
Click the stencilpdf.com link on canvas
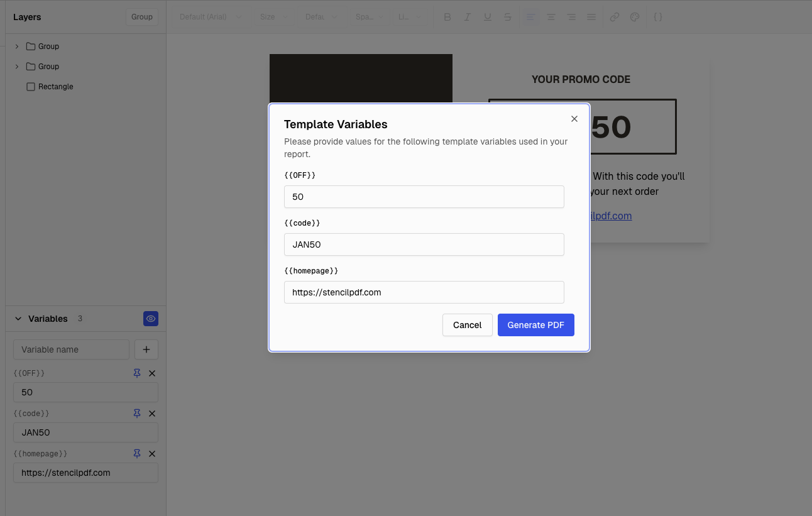click(611, 216)
